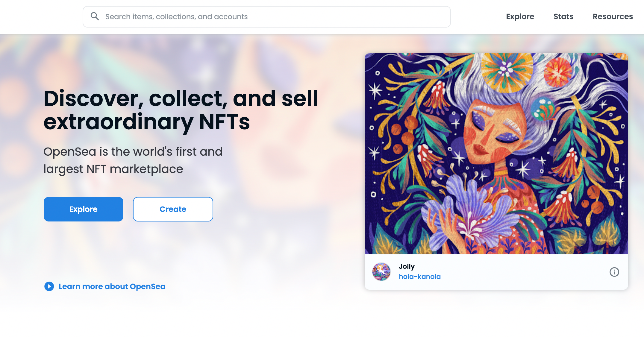Viewport: 644px width, 337px height.
Task: Click the orange-red flower atop the artwork
Action: click(x=558, y=72)
